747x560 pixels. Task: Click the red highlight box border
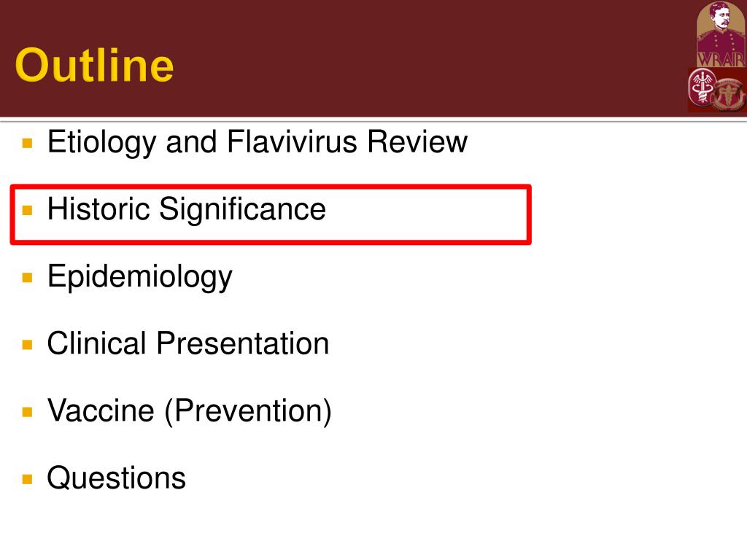click(271, 187)
